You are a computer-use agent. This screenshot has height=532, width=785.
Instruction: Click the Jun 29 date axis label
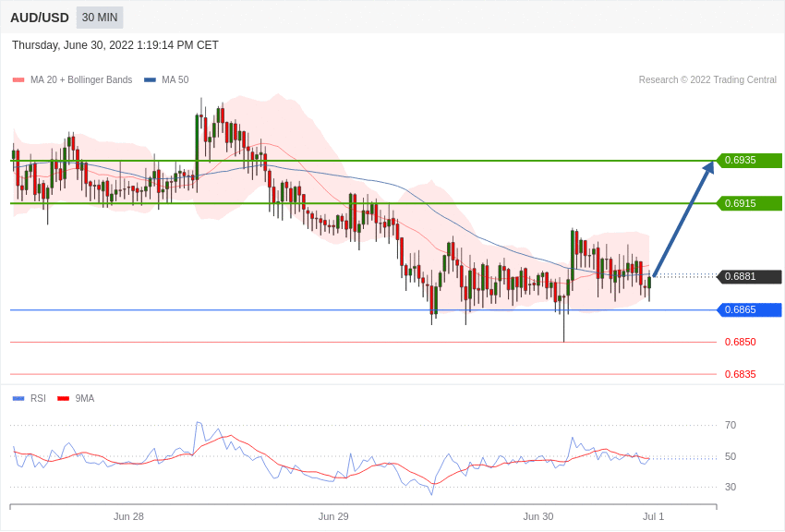click(333, 516)
